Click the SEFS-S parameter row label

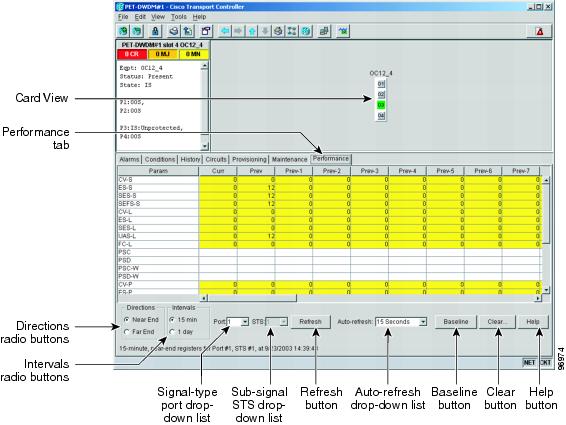[158, 204]
